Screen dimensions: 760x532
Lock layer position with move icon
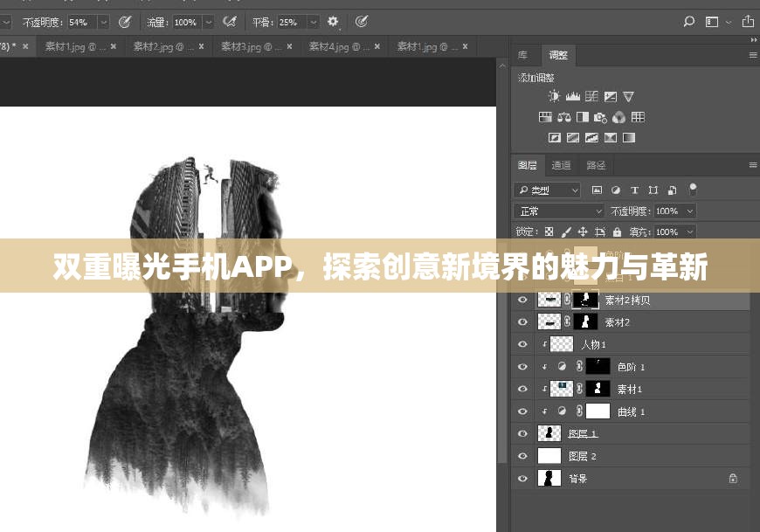(583, 232)
